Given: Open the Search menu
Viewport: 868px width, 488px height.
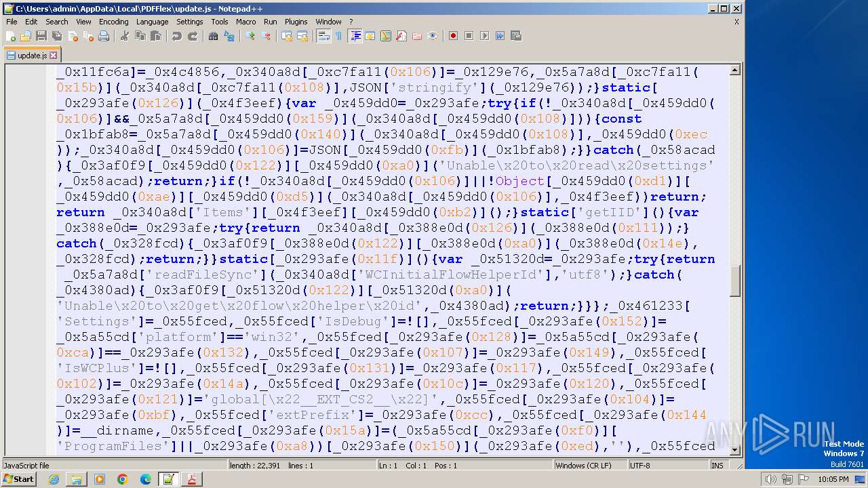Looking at the screenshot, I should [x=57, y=22].
